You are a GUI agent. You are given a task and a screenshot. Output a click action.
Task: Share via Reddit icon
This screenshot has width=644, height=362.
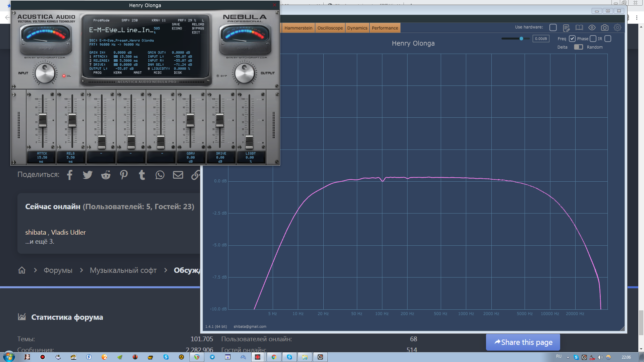pos(106,175)
